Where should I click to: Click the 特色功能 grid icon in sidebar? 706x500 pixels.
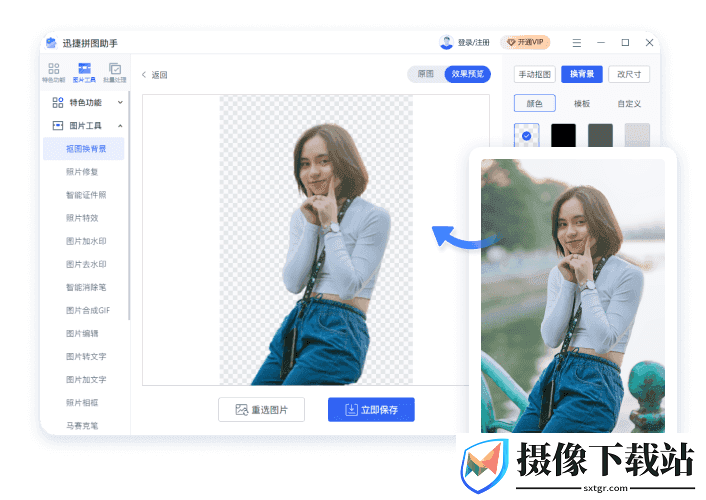(x=58, y=102)
